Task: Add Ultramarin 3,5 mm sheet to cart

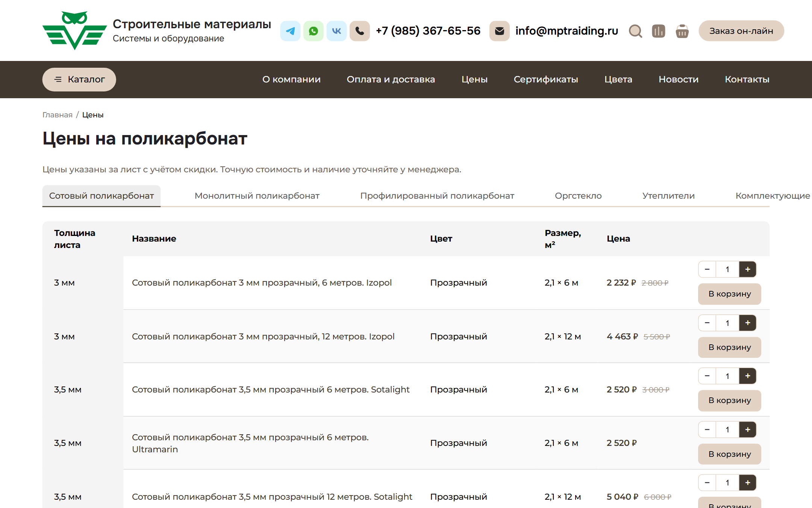Action: (x=730, y=454)
